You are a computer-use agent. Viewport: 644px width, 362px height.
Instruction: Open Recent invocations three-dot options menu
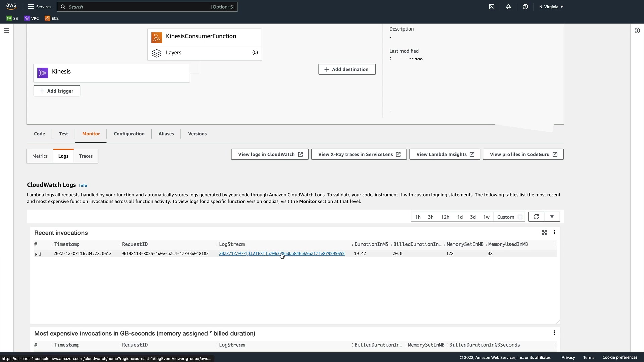tap(554, 232)
